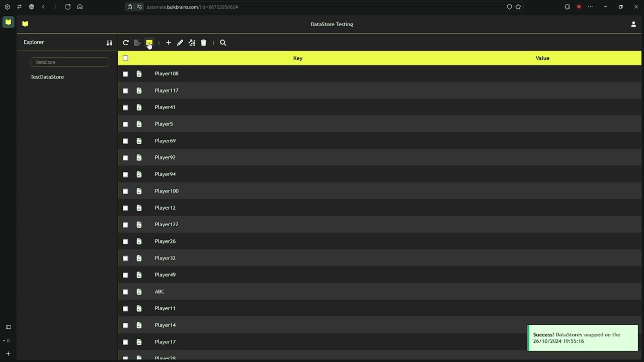The image size is (644, 362).
Task: Open the Player100 key entry
Action: coord(167,191)
